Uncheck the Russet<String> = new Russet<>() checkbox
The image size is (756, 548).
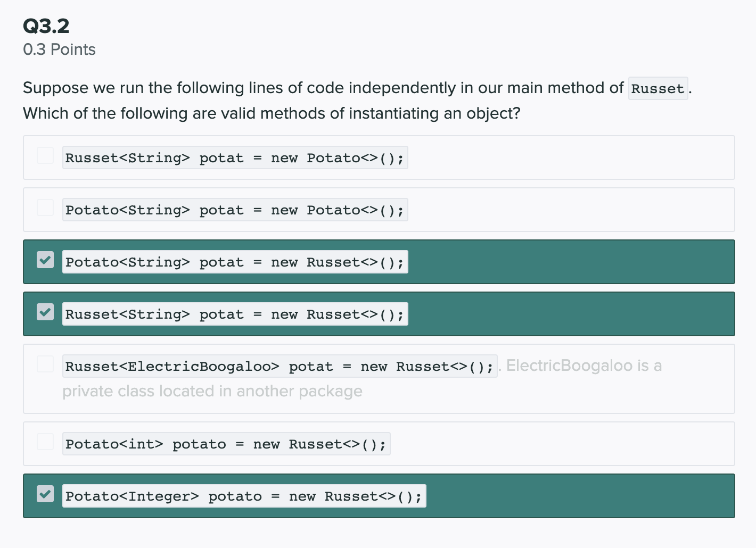click(x=45, y=312)
